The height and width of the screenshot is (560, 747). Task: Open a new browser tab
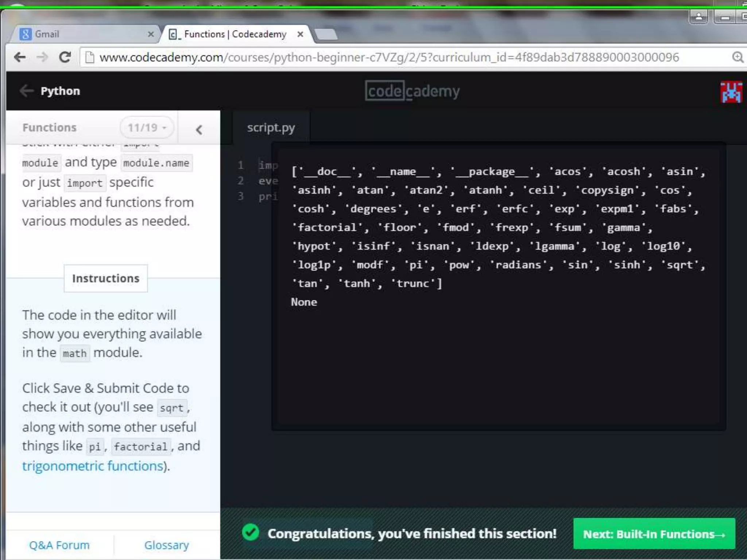tap(326, 34)
